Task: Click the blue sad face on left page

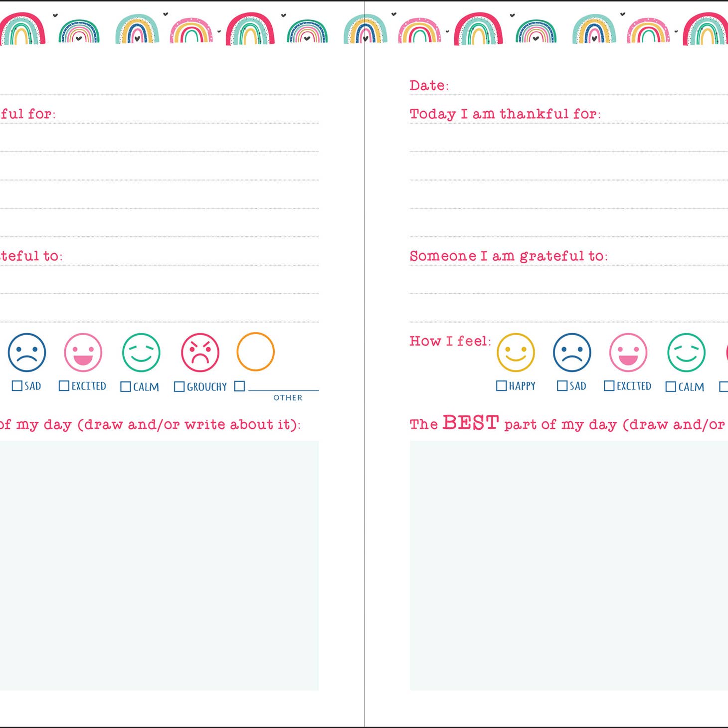Action: tap(27, 353)
